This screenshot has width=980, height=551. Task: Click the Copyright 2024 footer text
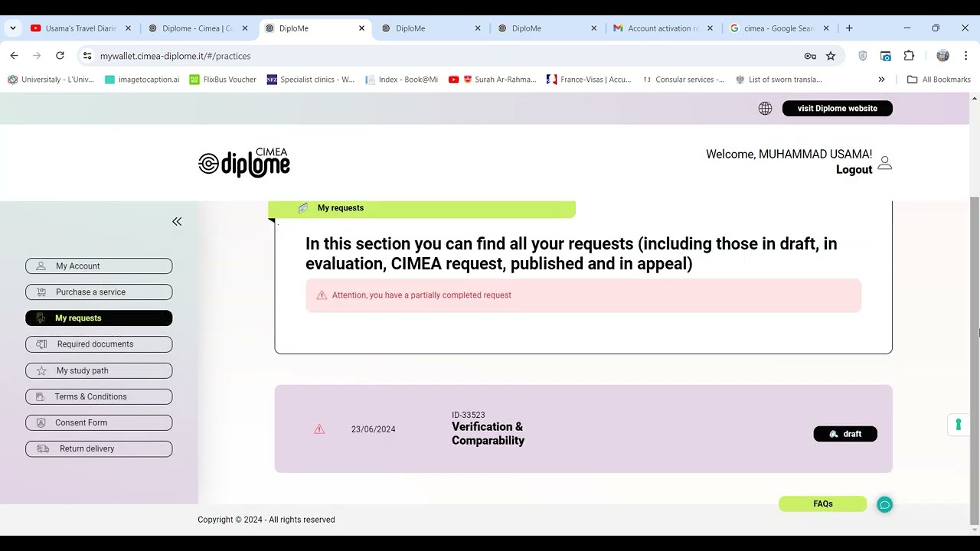pyautogui.click(x=266, y=520)
